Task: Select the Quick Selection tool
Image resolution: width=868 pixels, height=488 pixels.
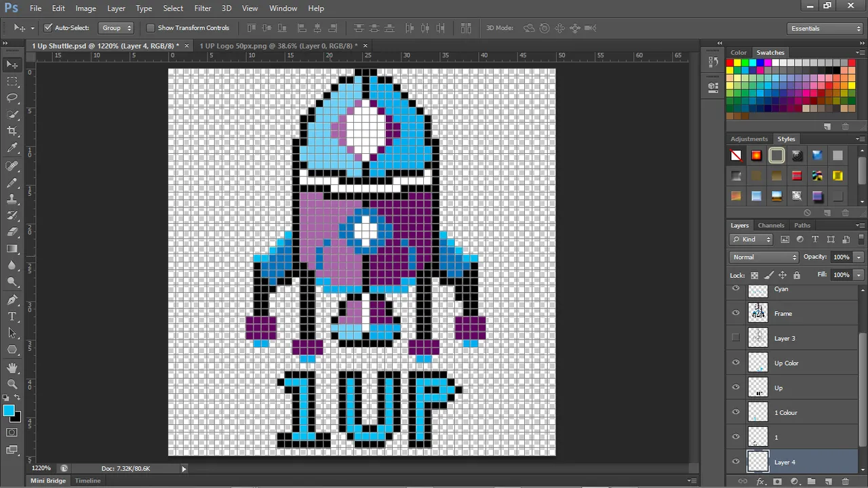Action: pos(12,115)
